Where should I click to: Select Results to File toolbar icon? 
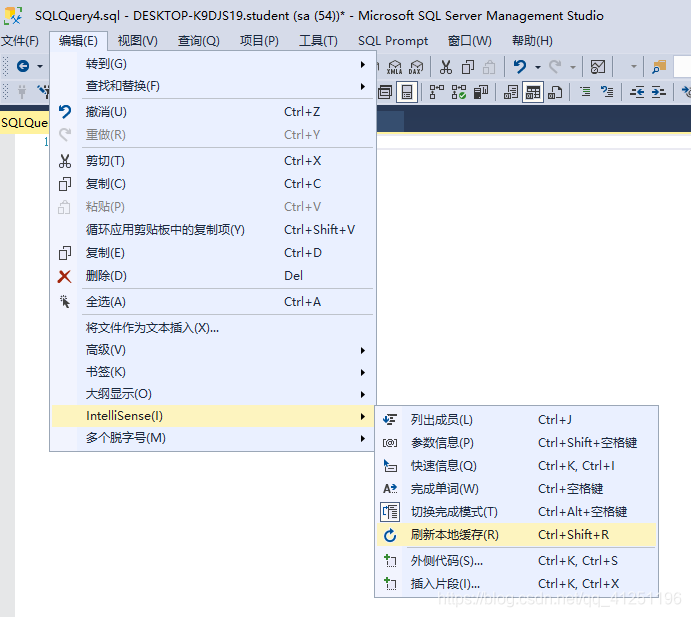(555, 92)
